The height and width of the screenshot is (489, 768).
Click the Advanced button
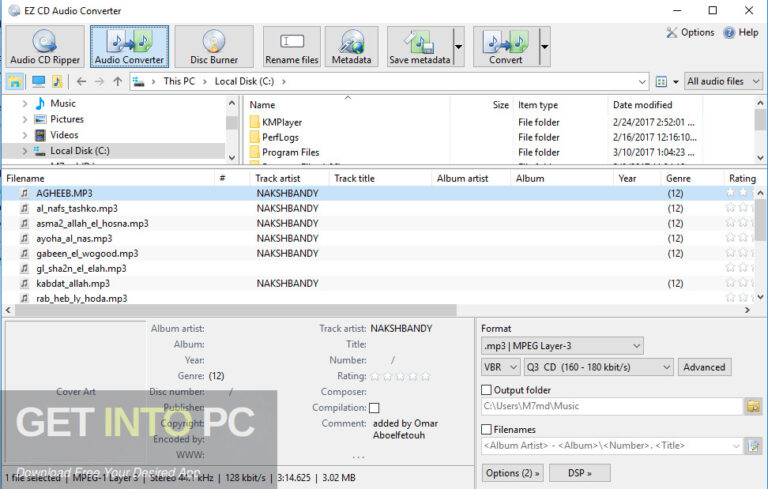point(704,367)
